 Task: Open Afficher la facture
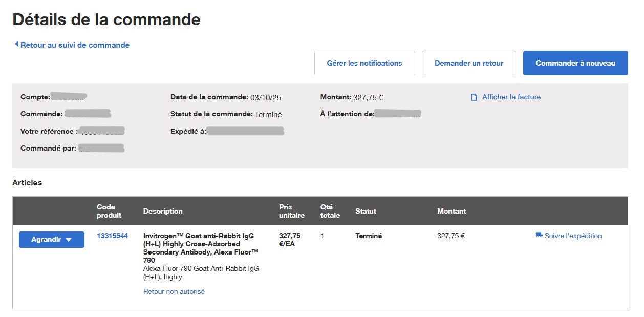[x=510, y=97]
